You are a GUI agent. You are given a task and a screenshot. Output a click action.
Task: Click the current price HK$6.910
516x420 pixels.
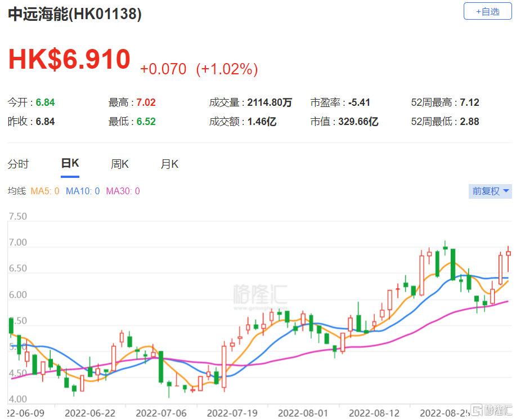[69, 59]
